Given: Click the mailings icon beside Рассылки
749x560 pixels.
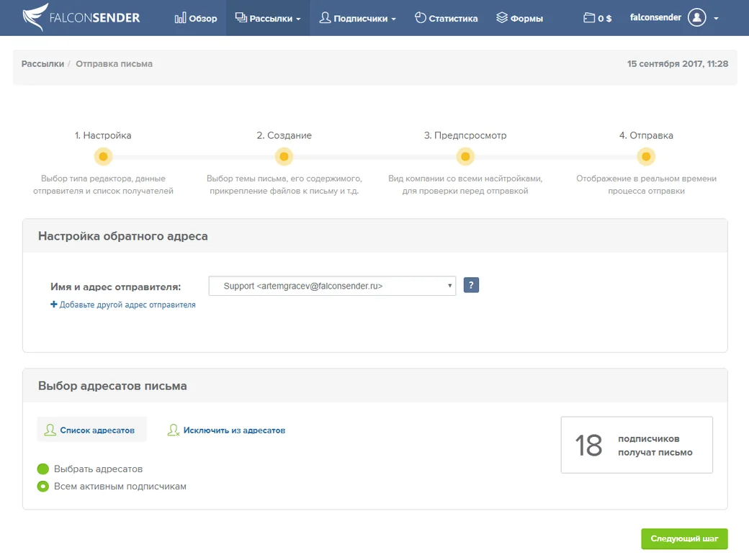Looking at the screenshot, I should [x=241, y=18].
